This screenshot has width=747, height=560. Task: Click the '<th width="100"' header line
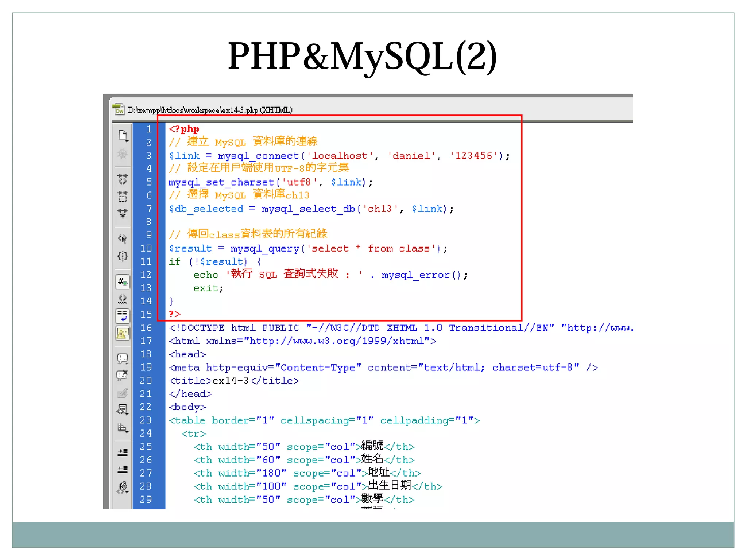pos(318,486)
